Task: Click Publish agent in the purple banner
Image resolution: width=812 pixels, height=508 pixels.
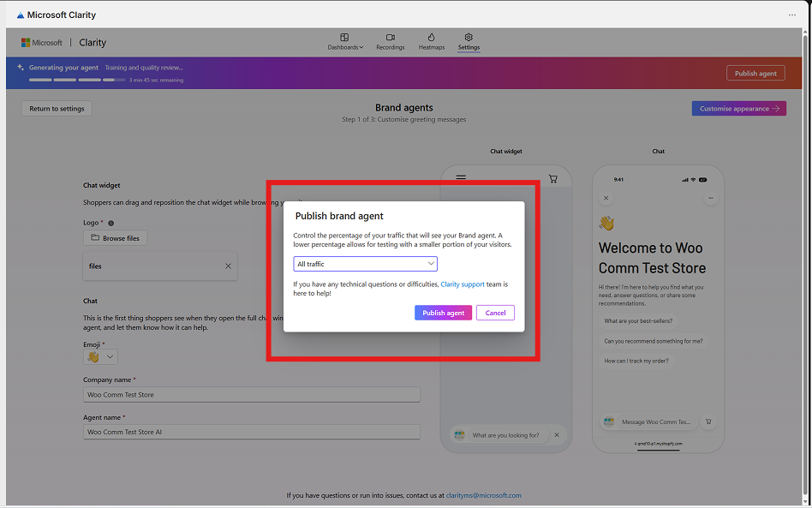Action: click(x=755, y=73)
